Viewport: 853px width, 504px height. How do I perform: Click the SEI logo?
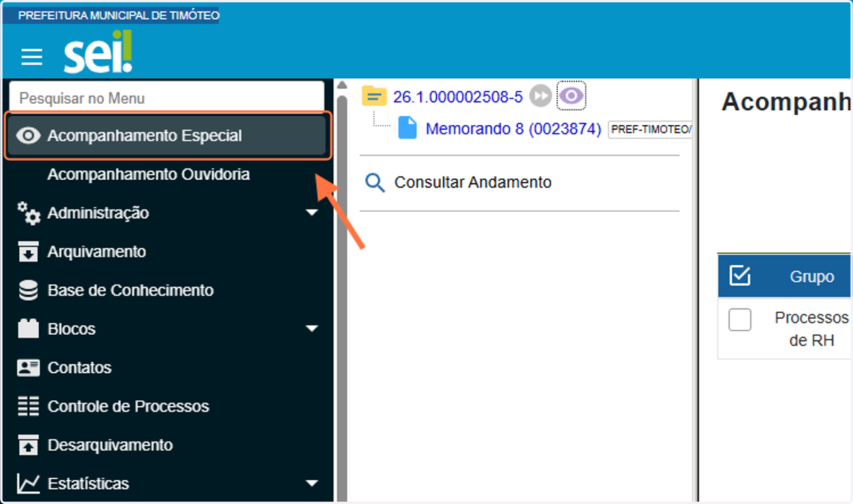tap(98, 52)
